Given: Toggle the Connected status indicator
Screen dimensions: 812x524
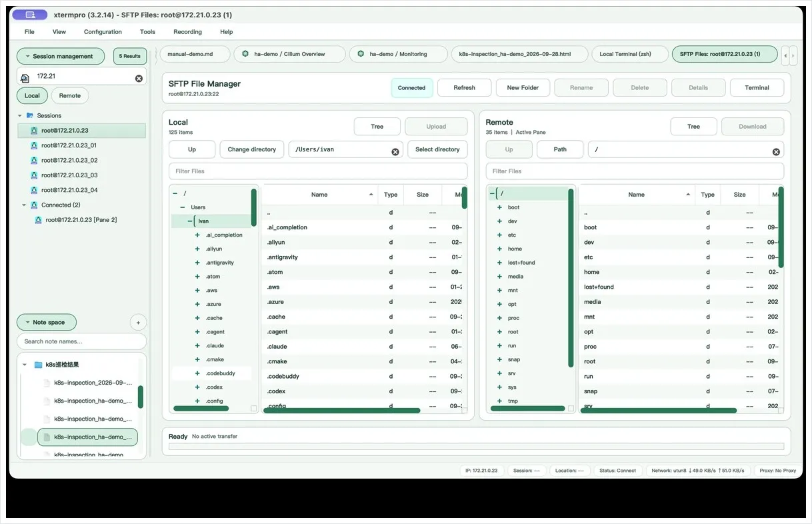Looking at the screenshot, I should (411, 88).
